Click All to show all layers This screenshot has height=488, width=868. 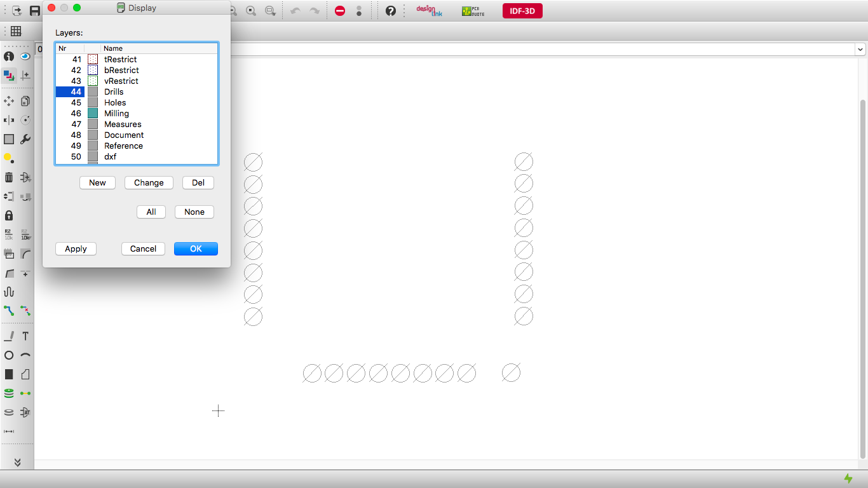(151, 212)
